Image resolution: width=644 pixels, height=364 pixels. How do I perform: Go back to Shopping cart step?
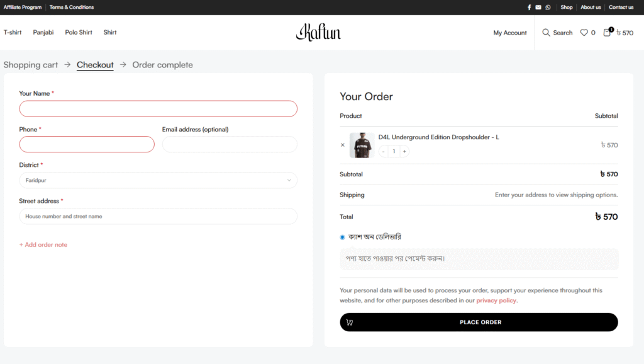pyautogui.click(x=31, y=65)
